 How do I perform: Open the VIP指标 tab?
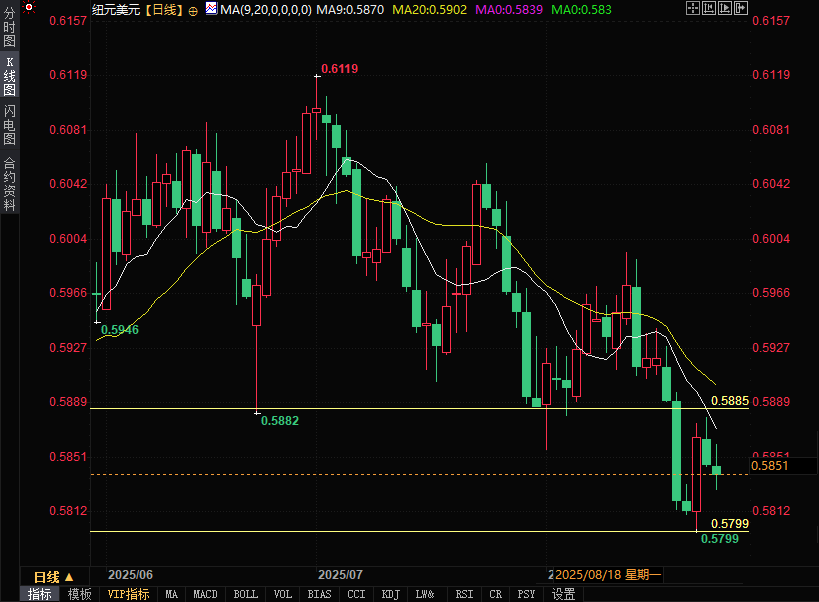tap(128, 594)
